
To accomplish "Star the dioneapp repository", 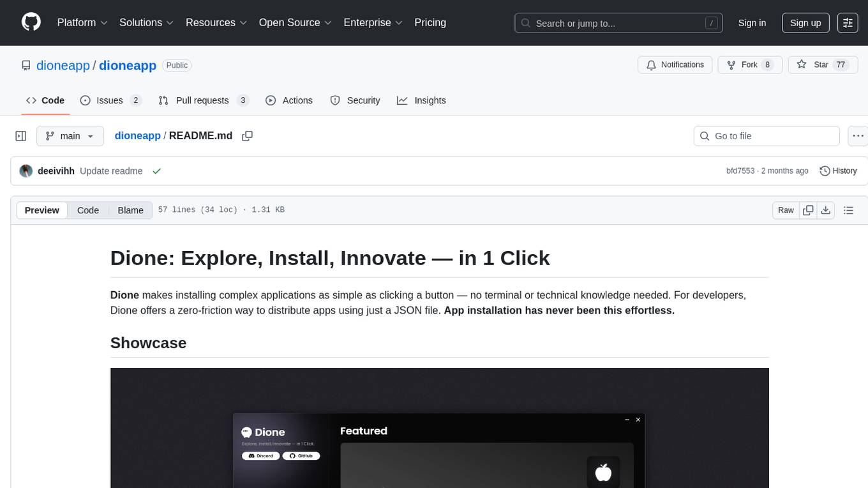I will pyautogui.click(x=823, y=65).
